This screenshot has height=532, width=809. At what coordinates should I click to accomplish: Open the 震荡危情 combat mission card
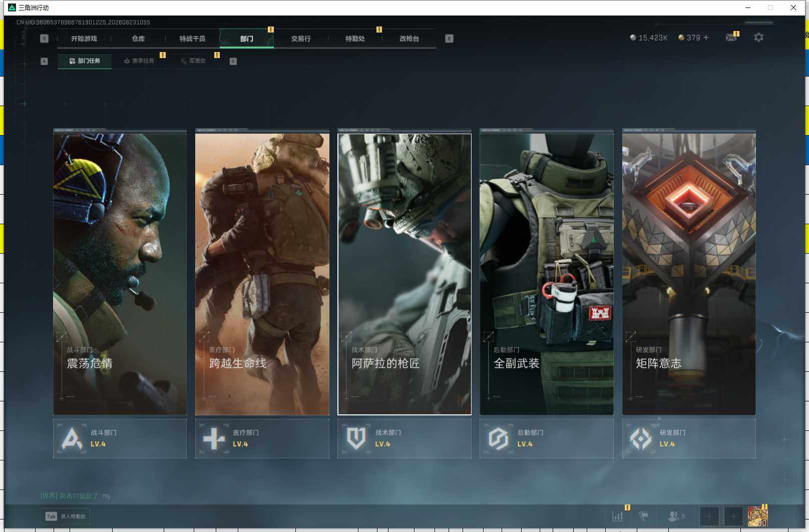tap(120, 274)
